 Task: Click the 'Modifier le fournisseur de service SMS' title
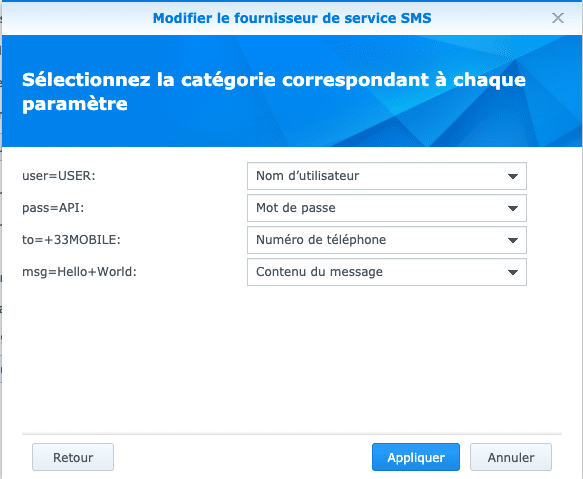[292, 18]
